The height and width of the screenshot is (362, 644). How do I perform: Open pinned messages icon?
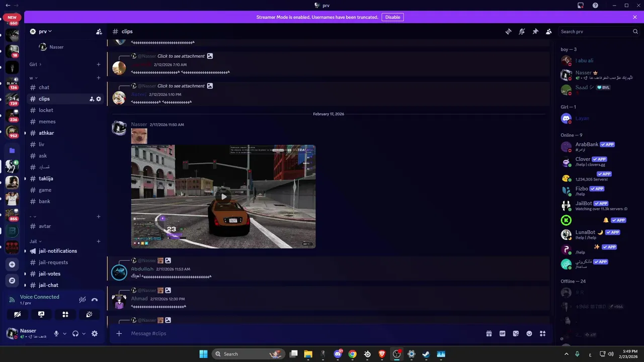535,31
